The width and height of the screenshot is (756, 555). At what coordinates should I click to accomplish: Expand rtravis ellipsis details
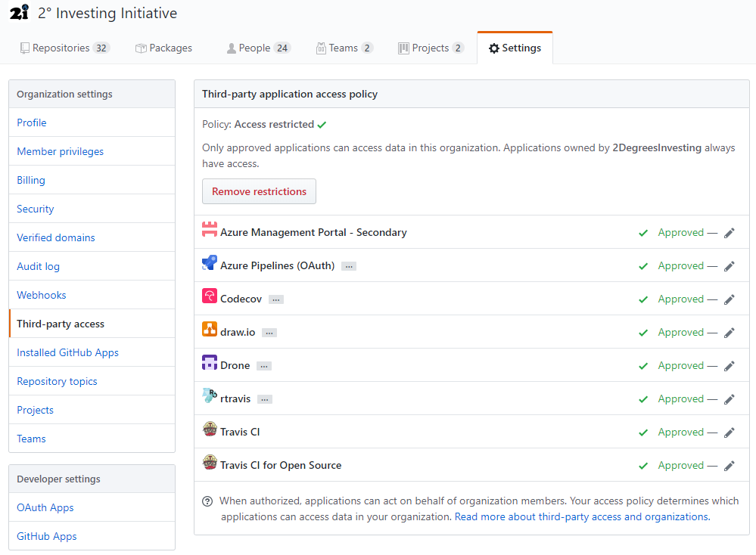click(x=265, y=399)
